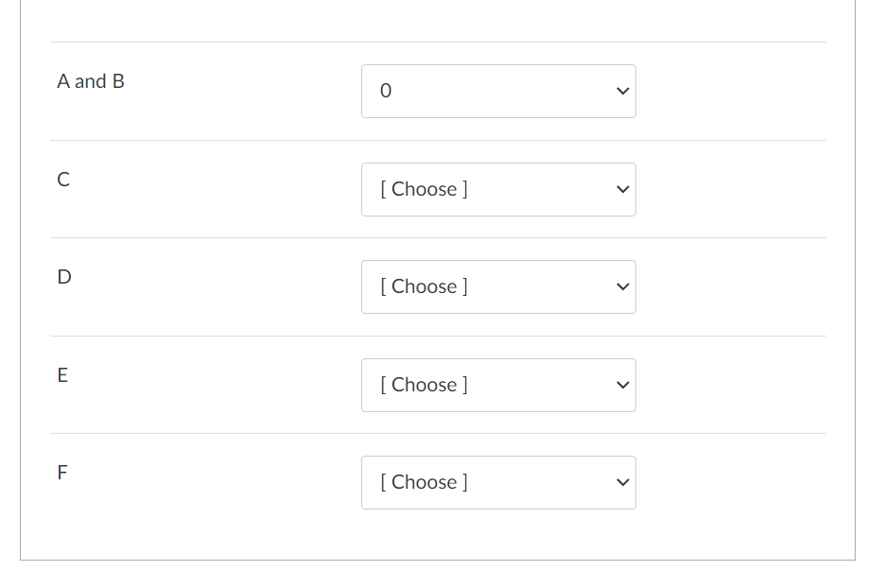Click the Choose placeholder text in row C

point(424,189)
